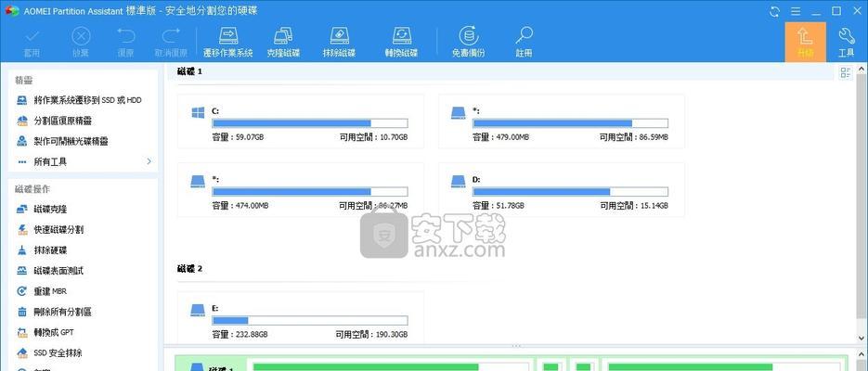Click the vertical scrollbar down arrow
Viewport: 868px width, 371px height.
pos(862,338)
